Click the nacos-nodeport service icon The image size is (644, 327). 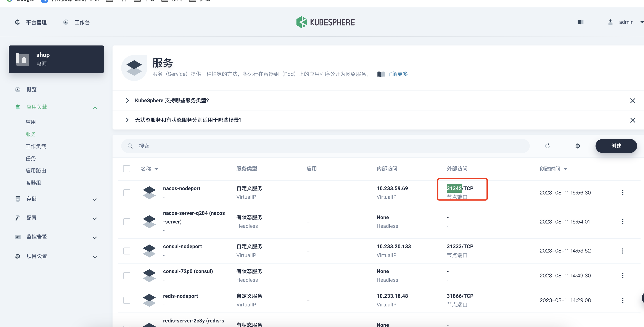tap(149, 193)
